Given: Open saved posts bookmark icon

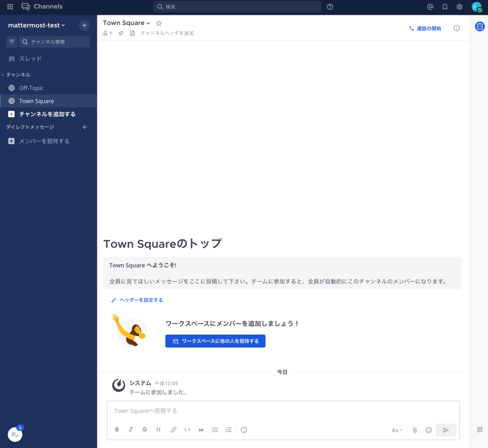Looking at the screenshot, I should point(445,7).
